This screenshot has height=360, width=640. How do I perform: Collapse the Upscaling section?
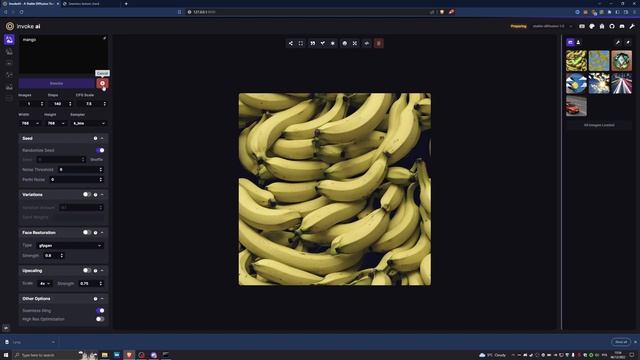point(102,271)
